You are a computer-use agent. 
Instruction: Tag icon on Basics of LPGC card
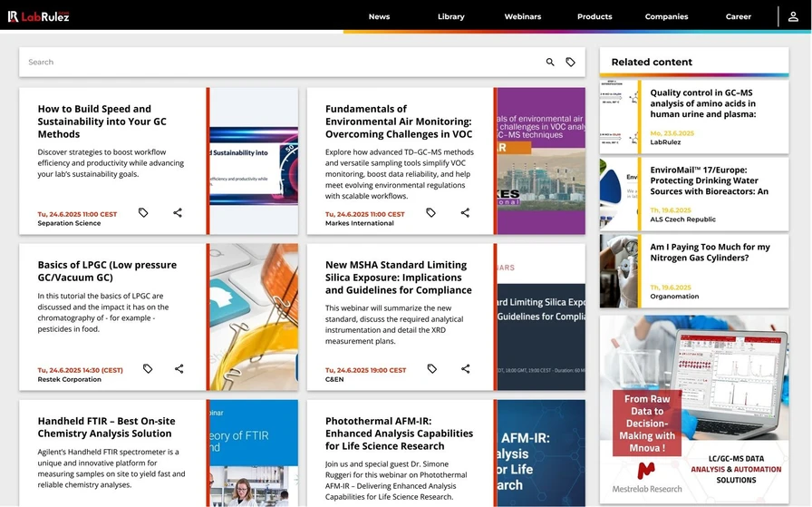148,368
